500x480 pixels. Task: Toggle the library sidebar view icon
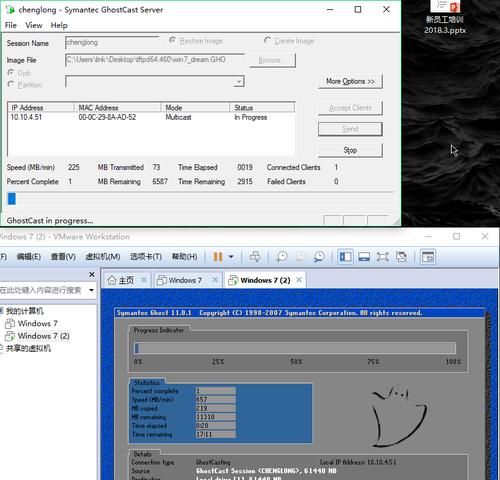click(x=345, y=257)
